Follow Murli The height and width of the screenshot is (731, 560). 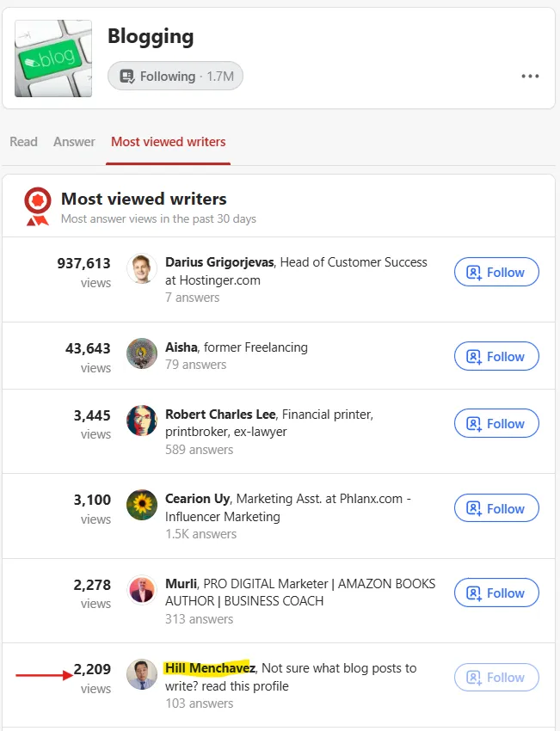496,593
